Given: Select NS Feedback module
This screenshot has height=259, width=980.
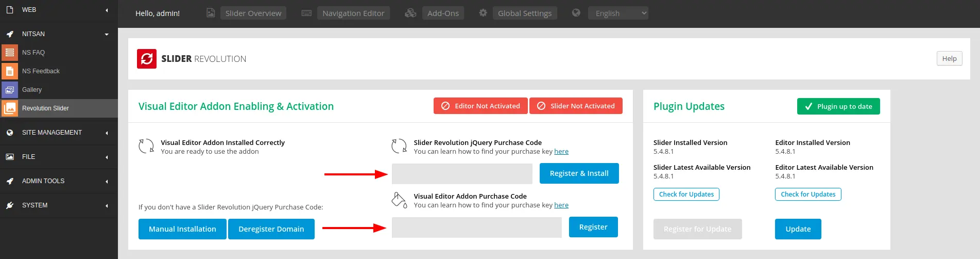Looking at the screenshot, I should click(59, 71).
